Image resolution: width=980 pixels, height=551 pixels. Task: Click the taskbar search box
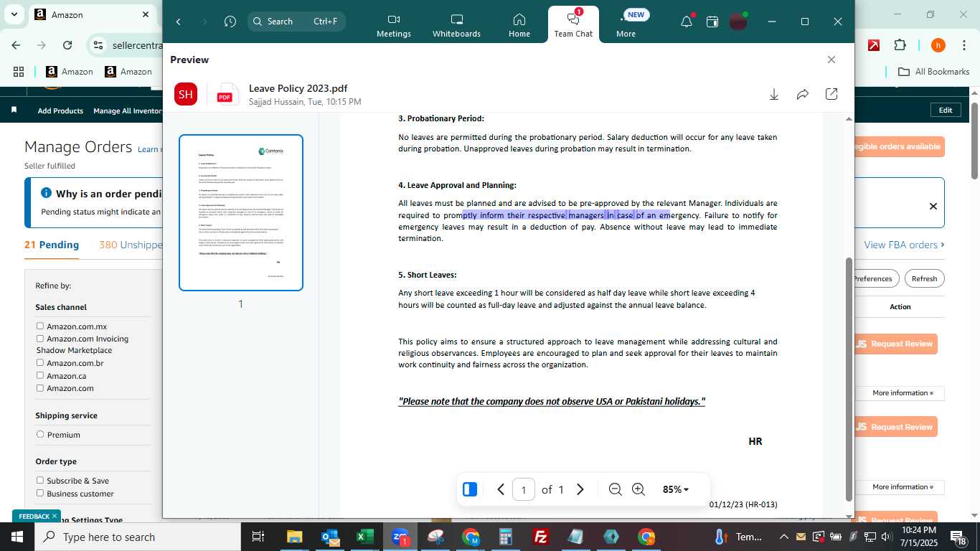138,537
